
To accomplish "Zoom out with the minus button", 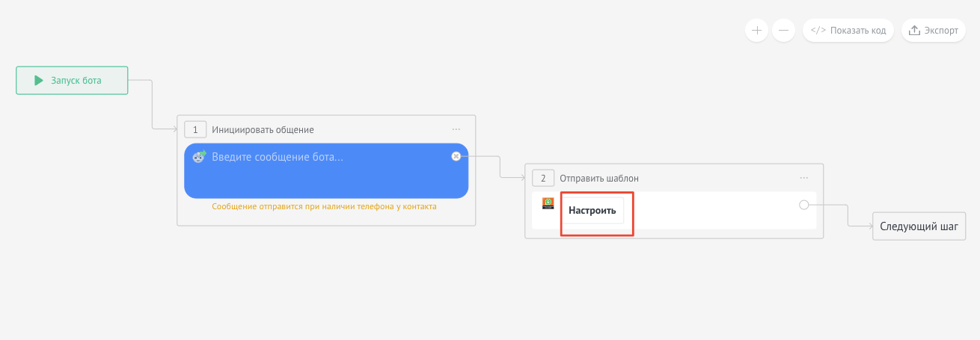I will click(x=783, y=31).
